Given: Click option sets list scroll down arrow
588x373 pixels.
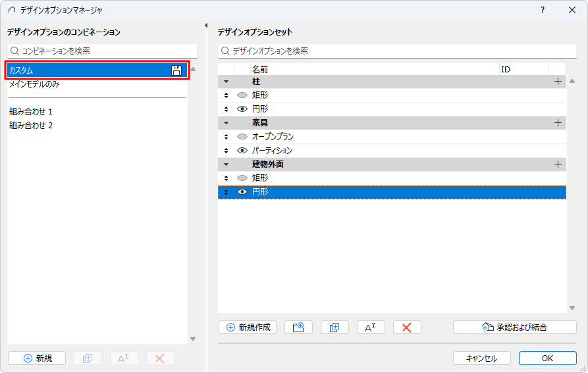Looking at the screenshot, I should click(x=572, y=308).
